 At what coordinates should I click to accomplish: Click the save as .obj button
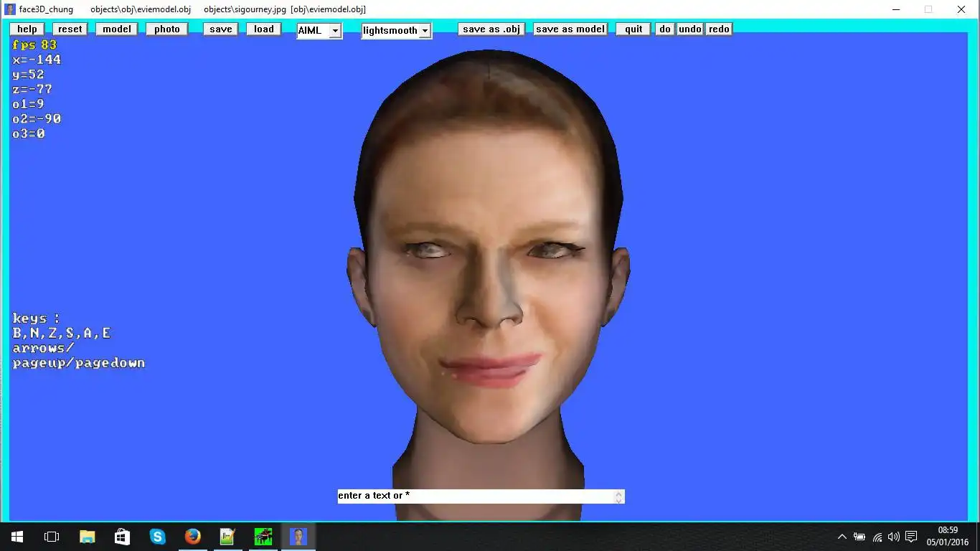point(491,29)
